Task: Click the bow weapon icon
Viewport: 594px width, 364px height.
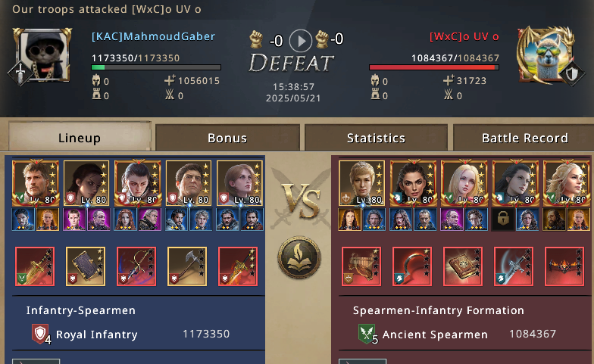Action: [136, 266]
